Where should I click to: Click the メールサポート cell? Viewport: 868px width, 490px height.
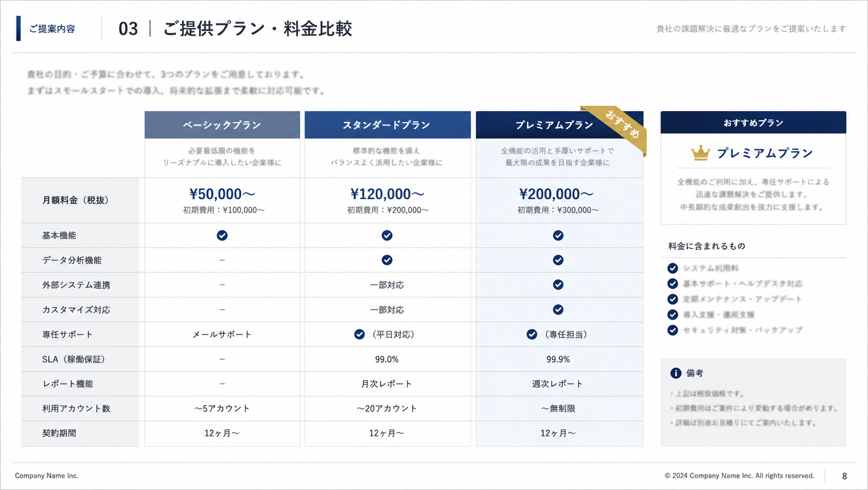[x=222, y=334]
